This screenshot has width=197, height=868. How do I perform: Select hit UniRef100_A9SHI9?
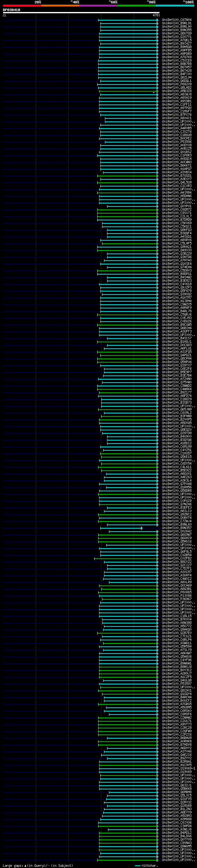click(x=177, y=98)
